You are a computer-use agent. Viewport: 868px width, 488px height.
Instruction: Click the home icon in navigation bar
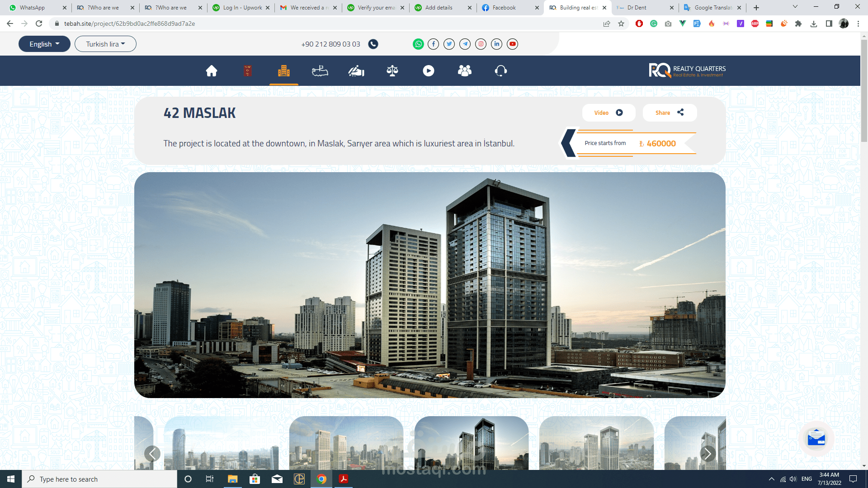[212, 71]
